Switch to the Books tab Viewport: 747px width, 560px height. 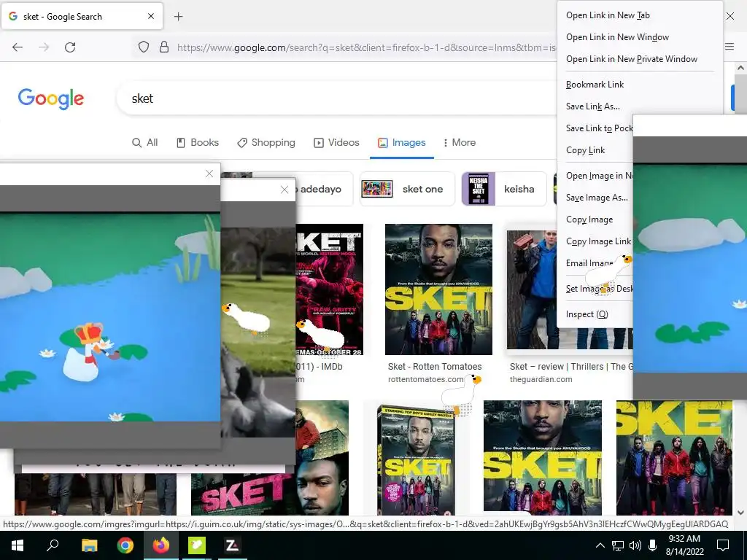[198, 142]
